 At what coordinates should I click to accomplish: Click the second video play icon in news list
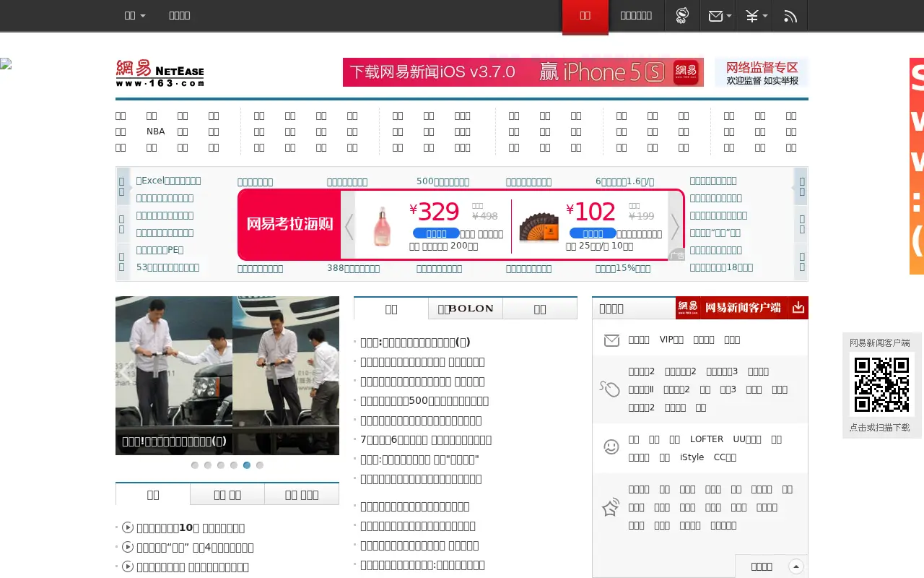(x=128, y=547)
